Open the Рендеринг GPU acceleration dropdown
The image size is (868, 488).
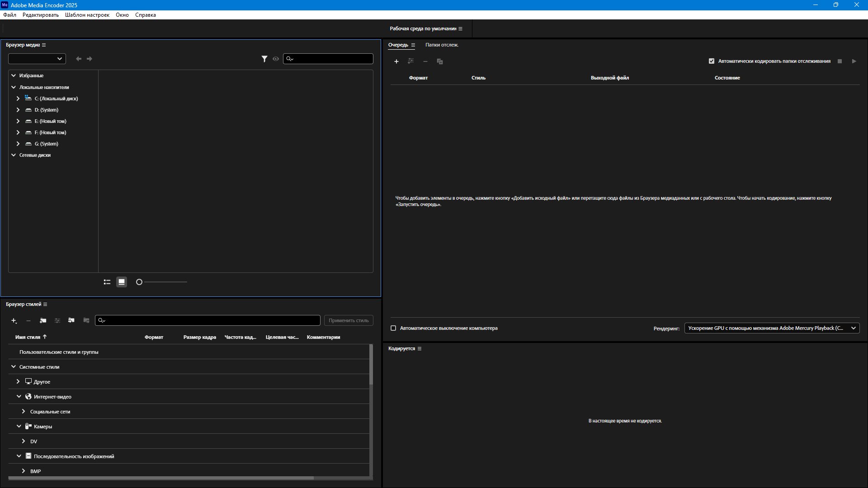pyautogui.click(x=772, y=328)
